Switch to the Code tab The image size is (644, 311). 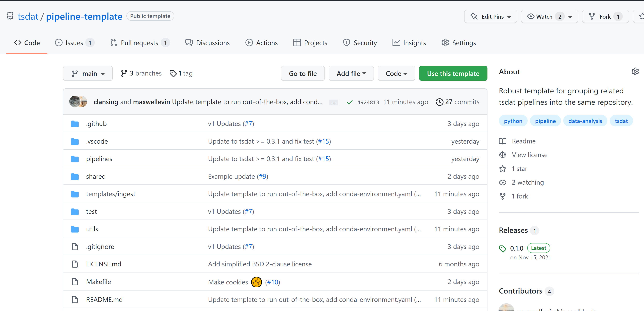tap(27, 43)
